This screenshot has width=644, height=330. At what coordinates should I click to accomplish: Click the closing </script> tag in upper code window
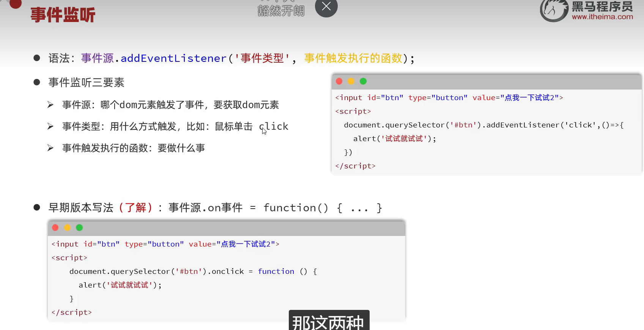pos(355,166)
